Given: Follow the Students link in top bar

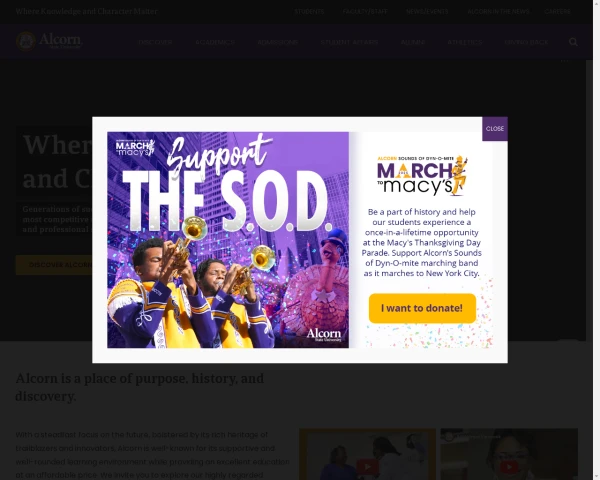Looking at the screenshot, I should tap(309, 11).
